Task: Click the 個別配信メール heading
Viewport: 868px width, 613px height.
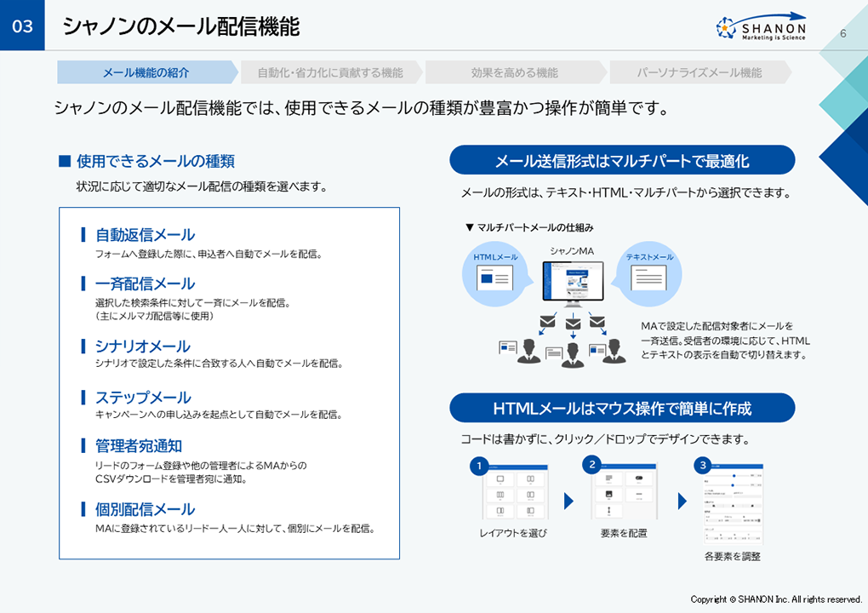Action: tap(145, 509)
